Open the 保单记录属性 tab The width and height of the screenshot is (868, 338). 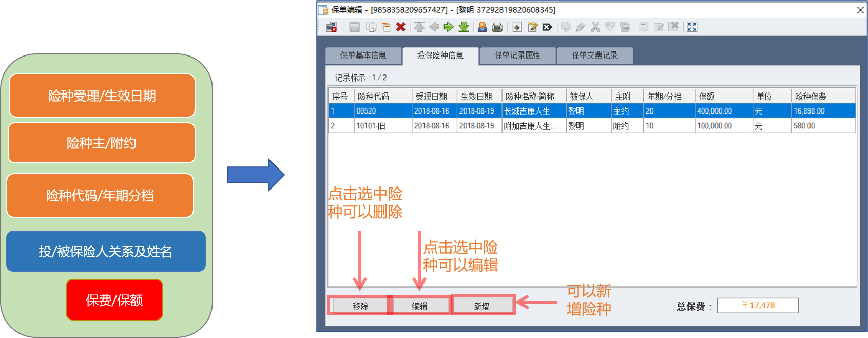point(517,55)
